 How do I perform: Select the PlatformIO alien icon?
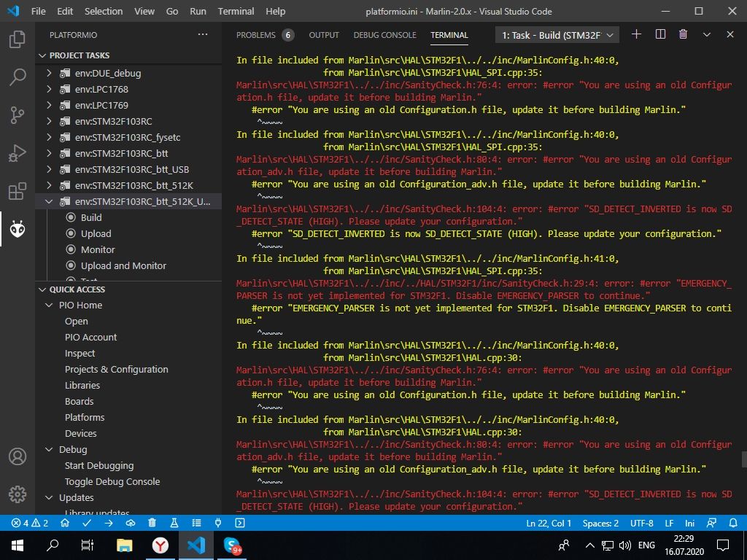(x=18, y=229)
